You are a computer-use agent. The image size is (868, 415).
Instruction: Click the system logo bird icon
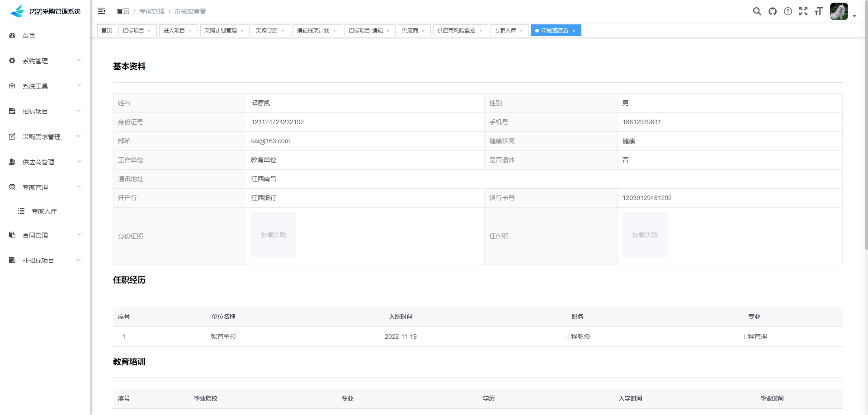pyautogui.click(x=17, y=11)
